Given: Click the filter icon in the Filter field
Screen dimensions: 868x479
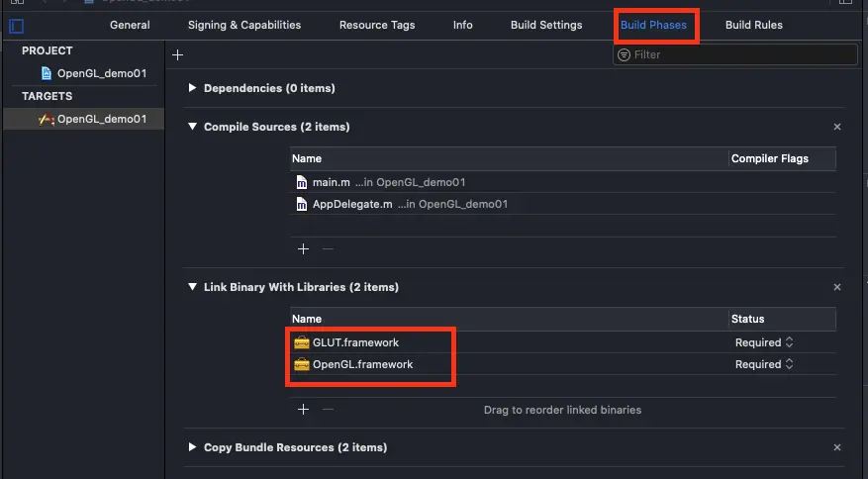Looking at the screenshot, I should (624, 54).
